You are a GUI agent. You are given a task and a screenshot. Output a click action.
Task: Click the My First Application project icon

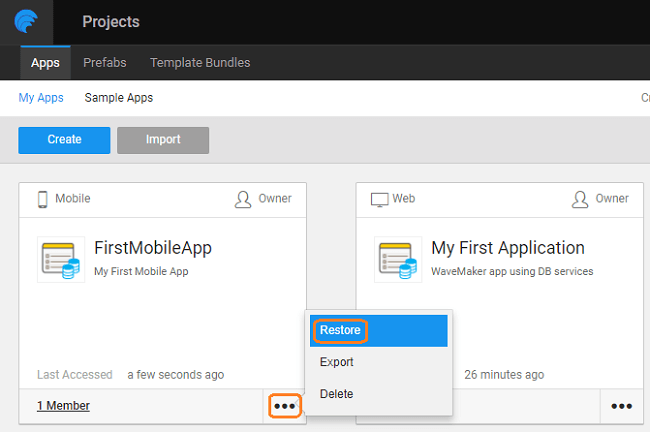click(x=398, y=259)
